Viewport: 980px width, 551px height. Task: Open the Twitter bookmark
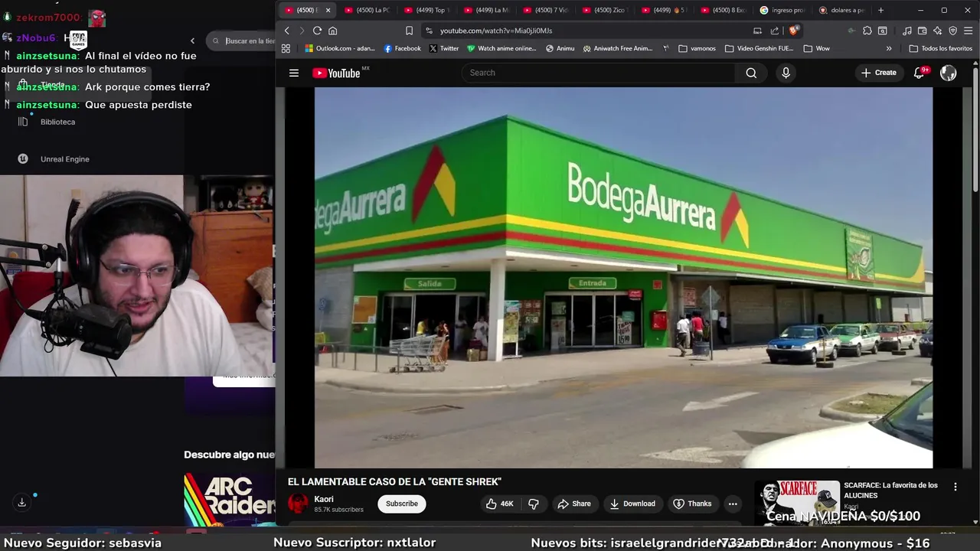[x=444, y=48]
